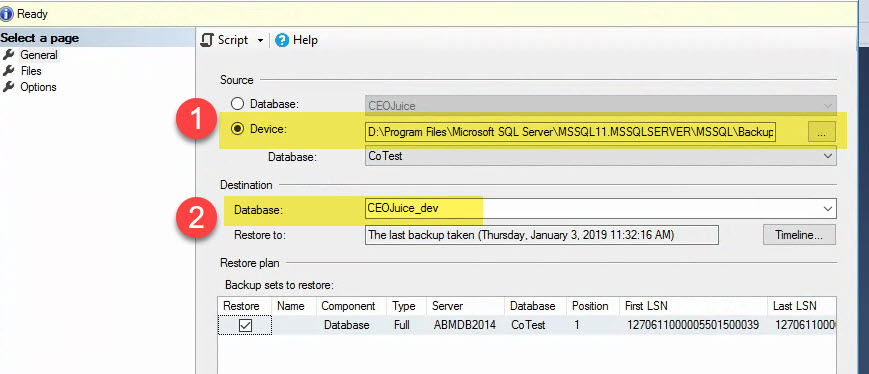The width and height of the screenshot is (869, 374).
Task: Click the ABMDB2014 server cell
Action: click(466, 325)
